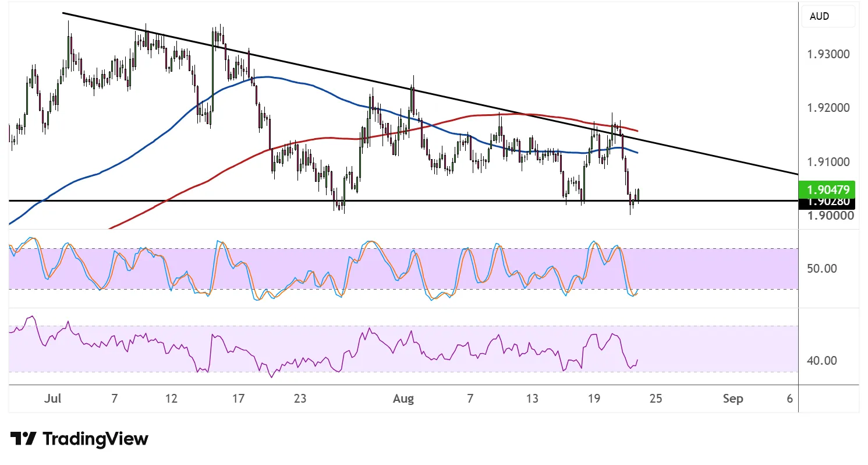Click the 17 date label on time axis
The width and height of the screenshot is (868, 465).
238,399
